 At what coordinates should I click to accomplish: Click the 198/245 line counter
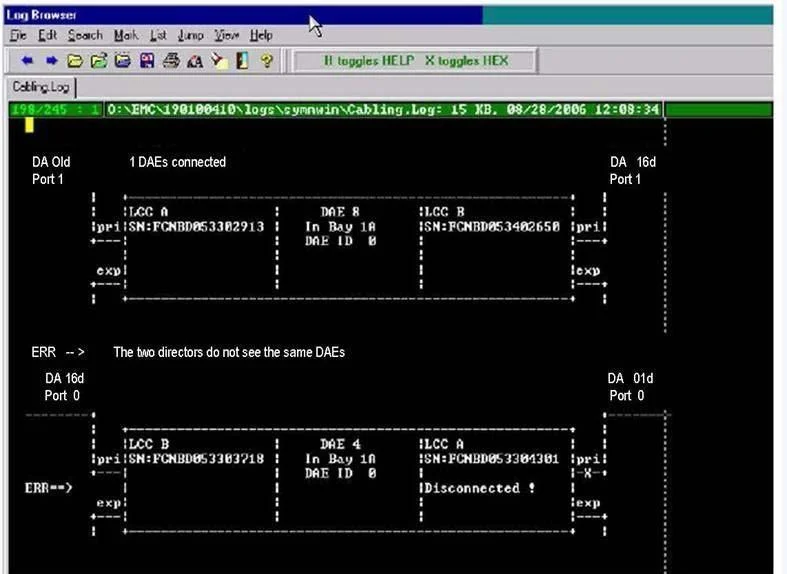click(x=56, y=109)
